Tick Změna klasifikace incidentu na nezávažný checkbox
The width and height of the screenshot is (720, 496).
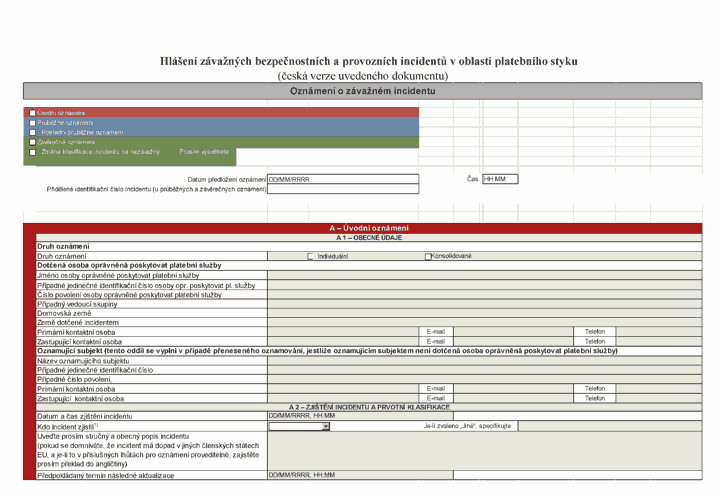(33, 152)
